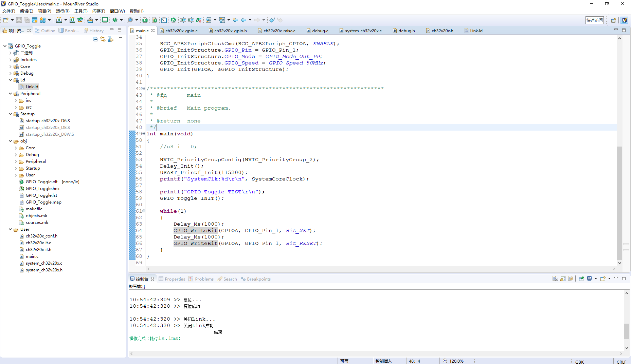Click the open perspective icon
The width and height of the screenshot is (631, 364).
click(613, 20)
